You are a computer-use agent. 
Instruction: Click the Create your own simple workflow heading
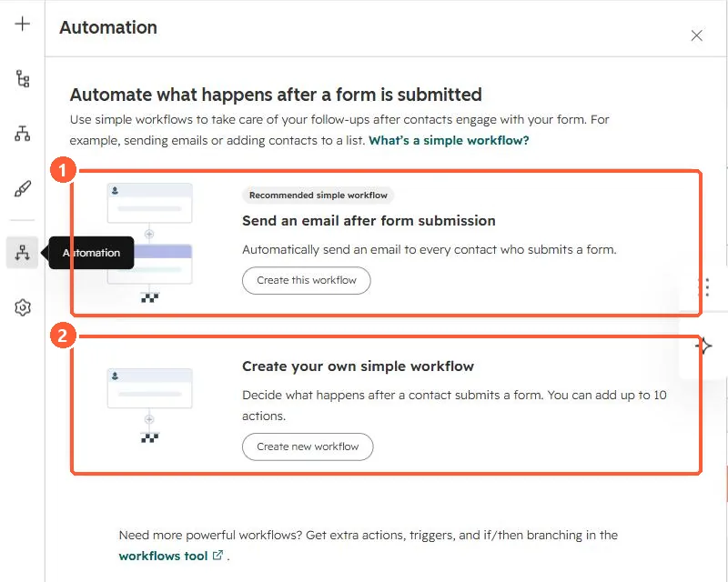tap(358, 366)
